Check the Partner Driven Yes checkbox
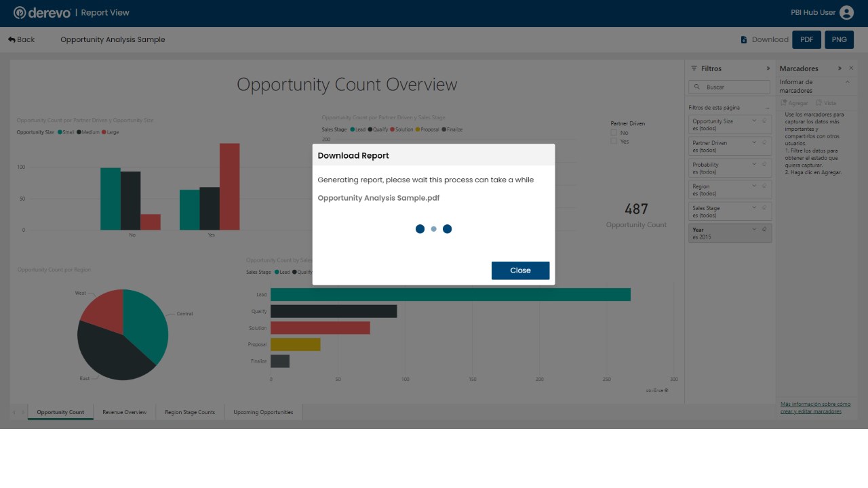The height and width of the screenshot is (488, 868). point(614,142)
